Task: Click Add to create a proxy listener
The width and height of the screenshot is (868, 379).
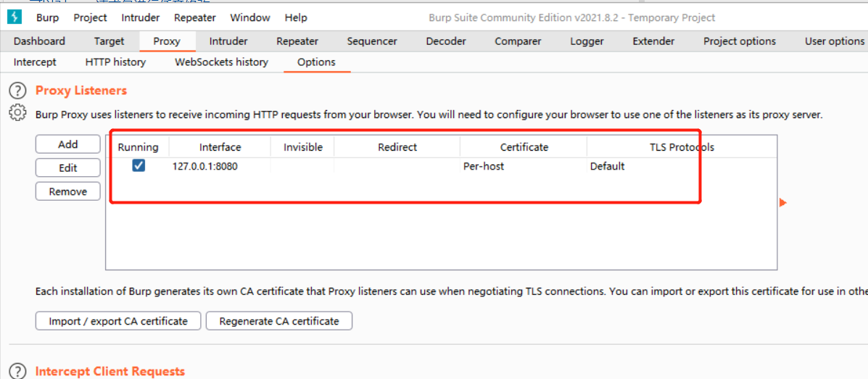Action: click(68, 145)
